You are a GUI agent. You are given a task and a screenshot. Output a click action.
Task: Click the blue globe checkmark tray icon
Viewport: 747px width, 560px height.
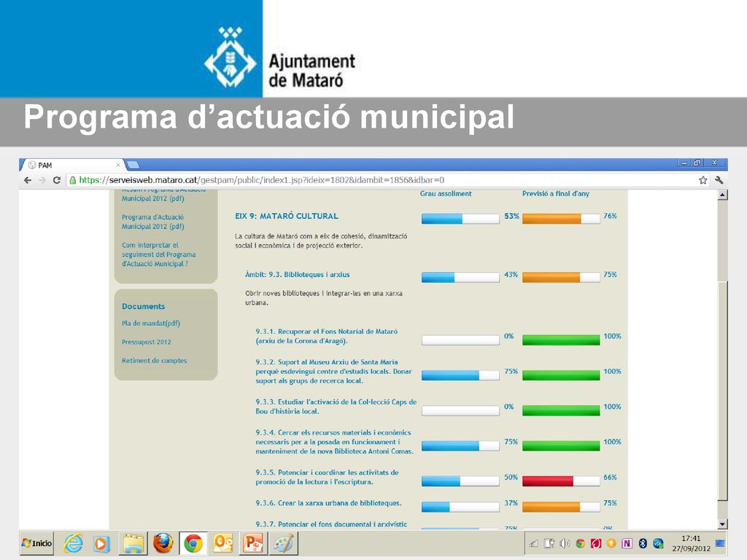click(x=659, y=543)
